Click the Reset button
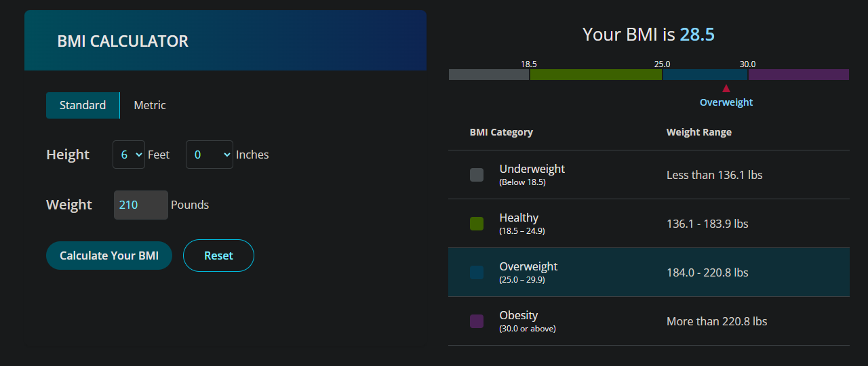Viewport: 868px width, 366px height. pos(218,256)
